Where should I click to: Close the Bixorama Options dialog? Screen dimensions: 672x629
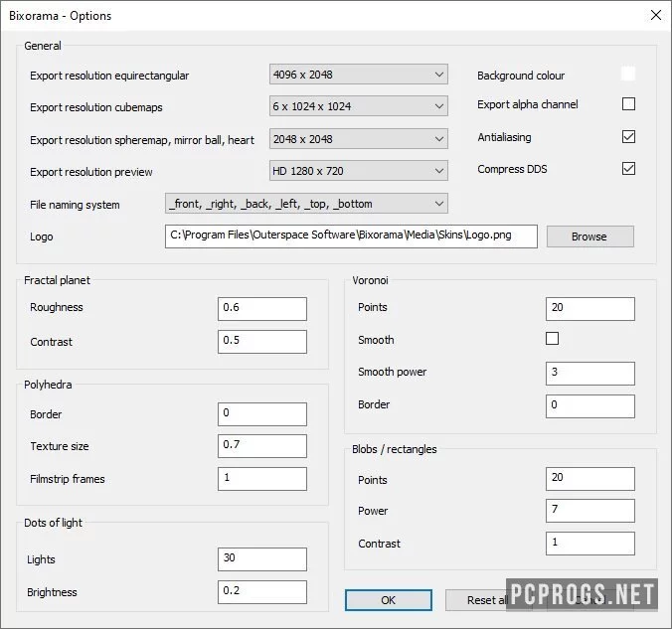656,16
